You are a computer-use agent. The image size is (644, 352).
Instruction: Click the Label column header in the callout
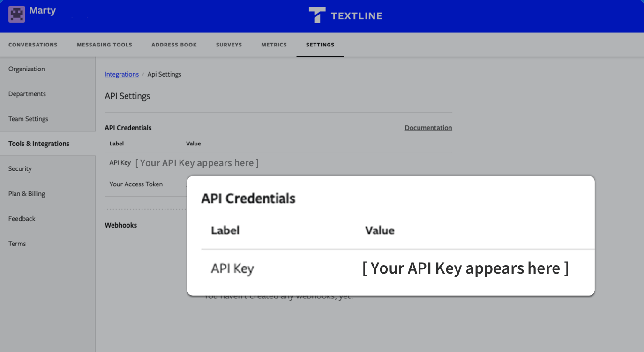pos(225,230)
